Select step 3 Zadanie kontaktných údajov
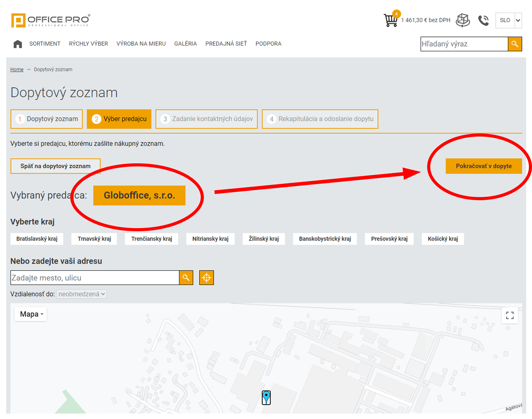Image resolution: width=532 pixels, height=419 pixels. pos(207,119)
